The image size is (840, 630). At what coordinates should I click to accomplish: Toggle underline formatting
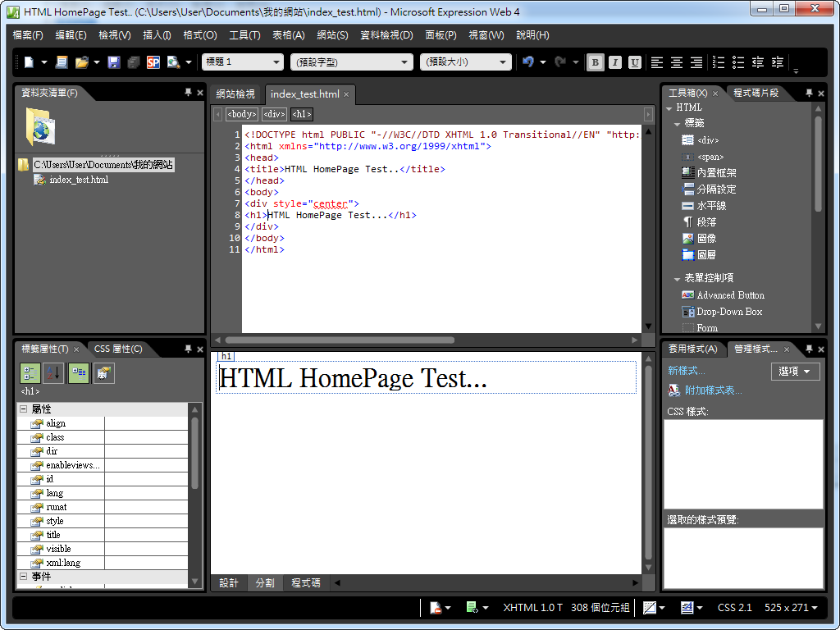point(634,62)
